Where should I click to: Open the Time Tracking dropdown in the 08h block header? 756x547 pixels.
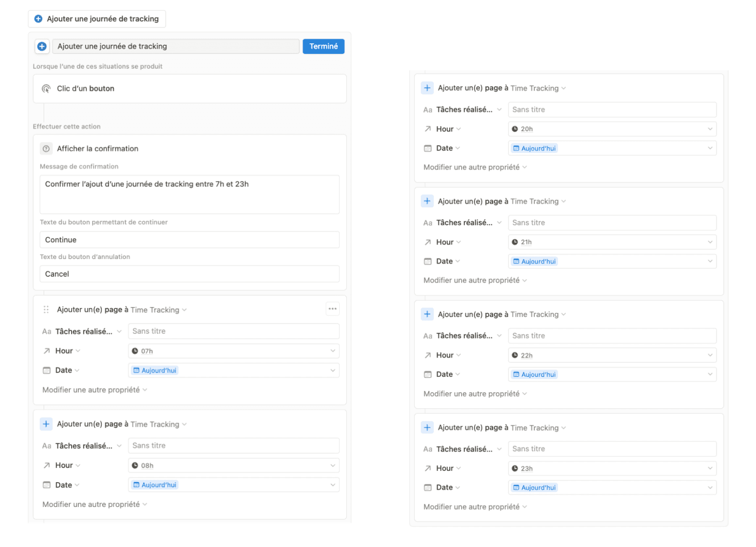[158, 424]
